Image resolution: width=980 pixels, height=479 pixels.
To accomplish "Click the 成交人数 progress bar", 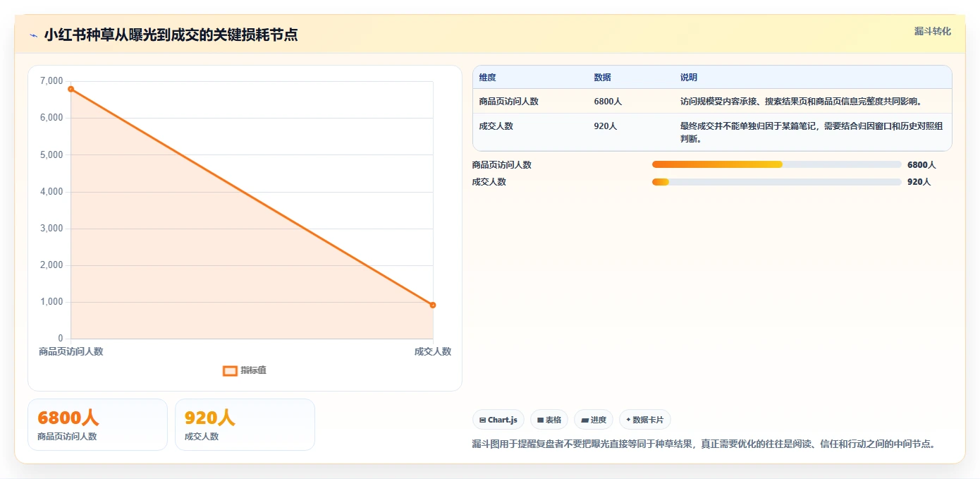I will pyautogui.click(x=777, y=182).
